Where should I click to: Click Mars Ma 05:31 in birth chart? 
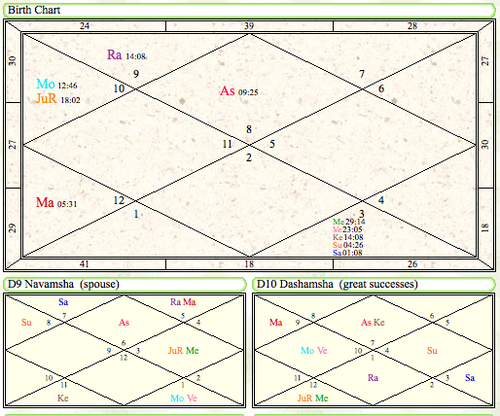[56, 202]
